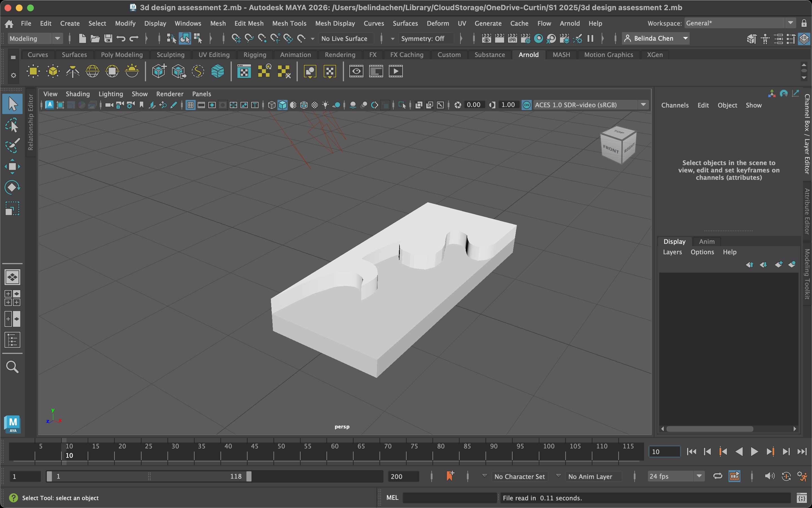Select the Select Tool arrow in toolbox
Viewport: 812px width, 508px height.
[x=12, y=104]
